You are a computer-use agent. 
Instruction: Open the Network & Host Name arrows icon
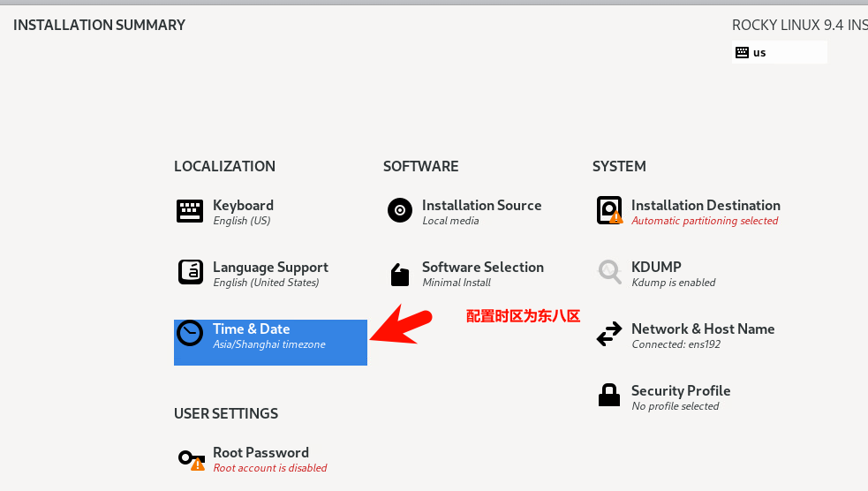pyautogui.click(x=609, y=334)
